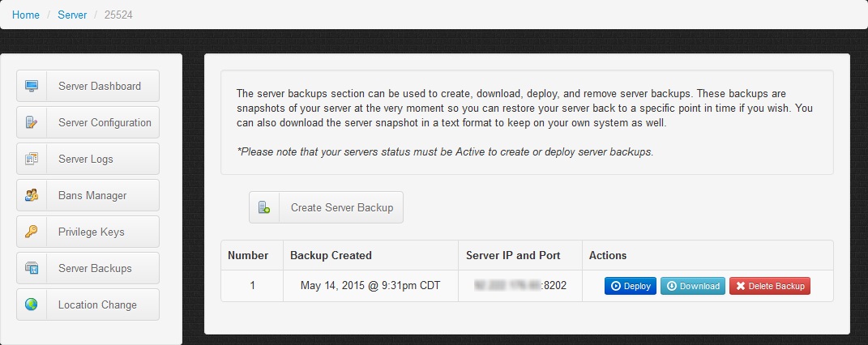Viewport: 868px width, 345px height.
Task: Follow the Home breadcrumb link
Action: [x=26, y=15]
